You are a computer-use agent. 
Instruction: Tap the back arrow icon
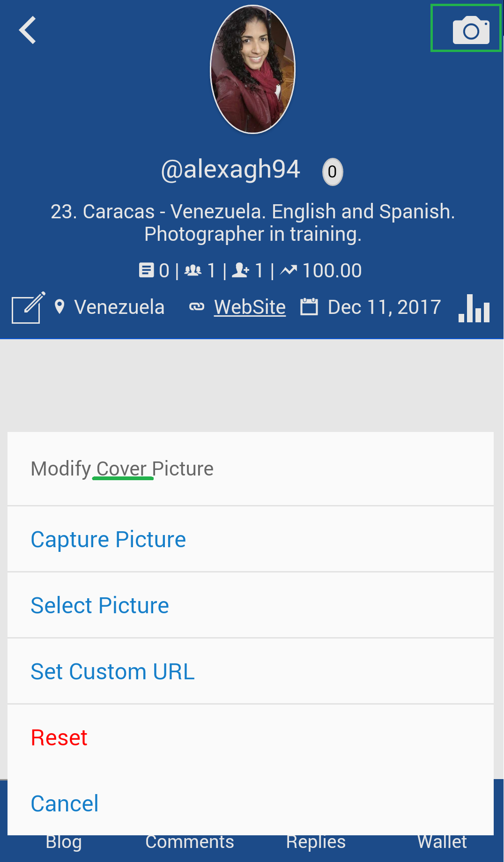(28, 30)
